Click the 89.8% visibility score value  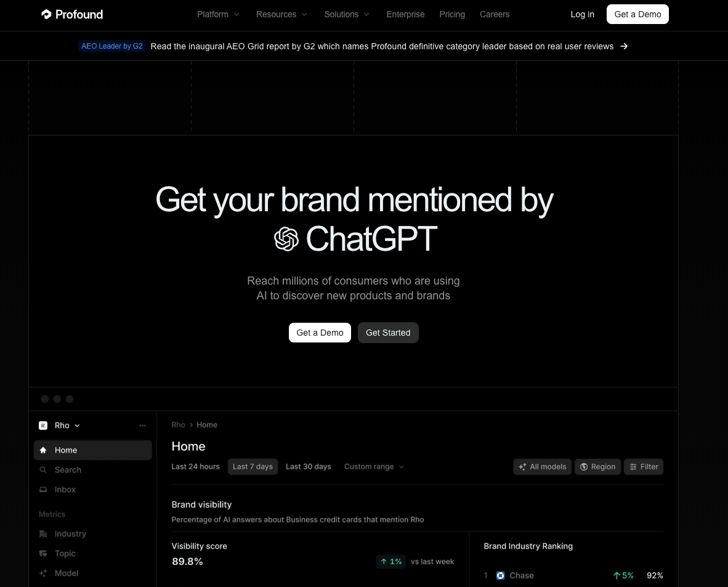pos(188,562)
